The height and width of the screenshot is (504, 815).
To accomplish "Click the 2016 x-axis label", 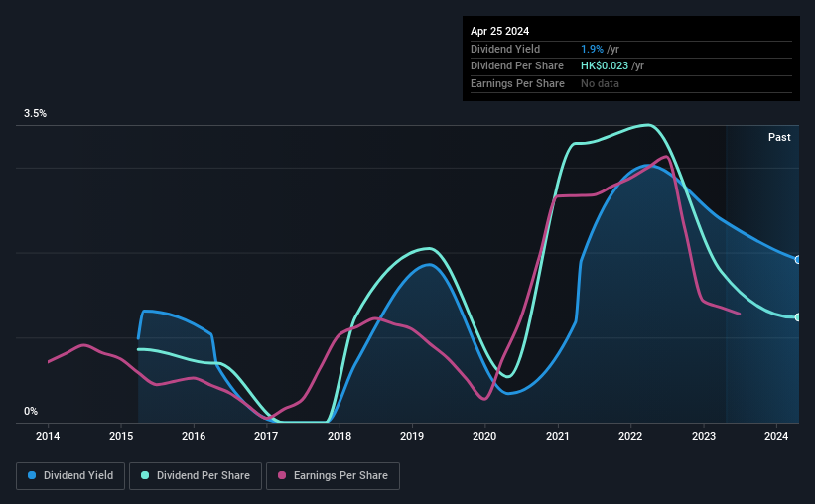I will pyautogui.click(x=194, y=436).
